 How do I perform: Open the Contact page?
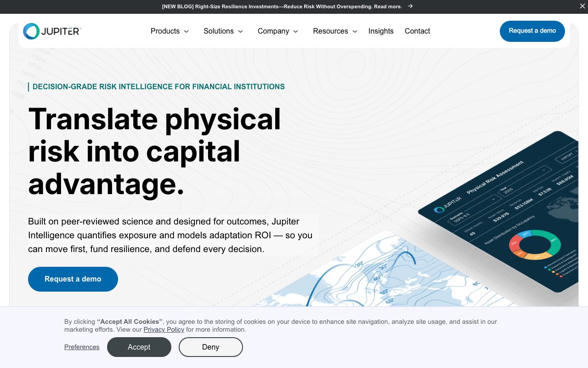click(x=417, y=31)
